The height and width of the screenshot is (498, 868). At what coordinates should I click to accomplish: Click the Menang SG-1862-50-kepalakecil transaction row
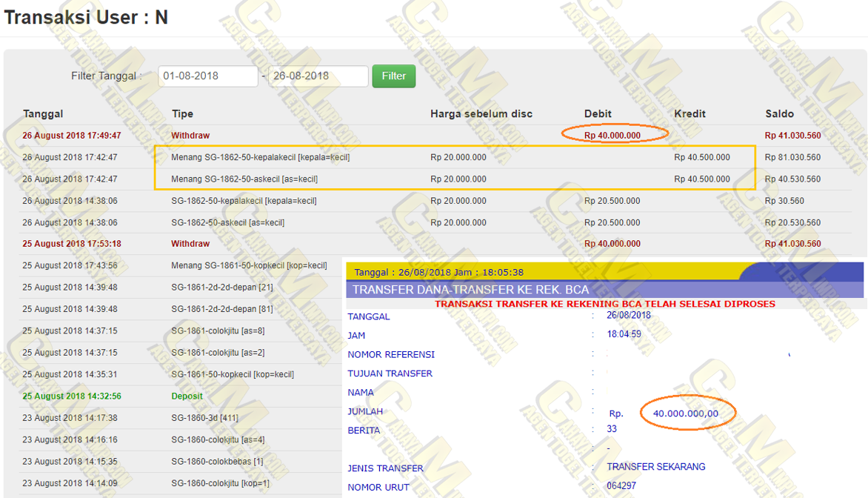click(260, 157)
